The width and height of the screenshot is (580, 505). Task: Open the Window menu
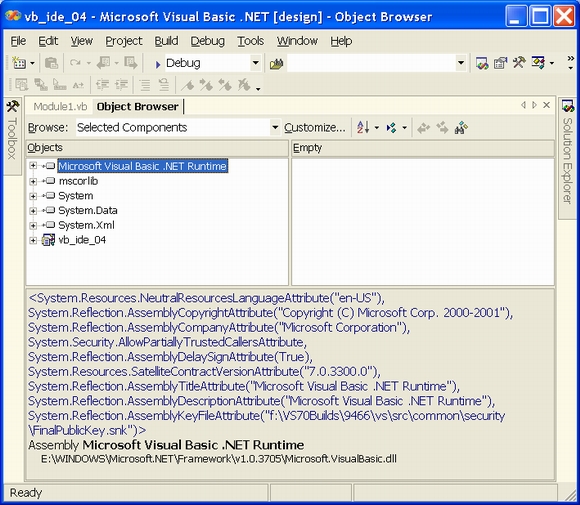tap(297, 41)
